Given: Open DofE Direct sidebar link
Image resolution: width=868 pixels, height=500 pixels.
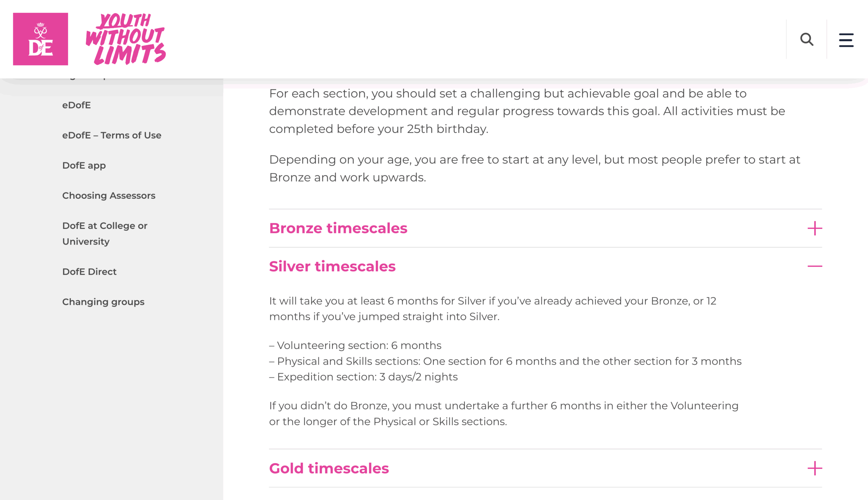Looking at the screenshot, I should pyautogui.click(x=89, y=272).
